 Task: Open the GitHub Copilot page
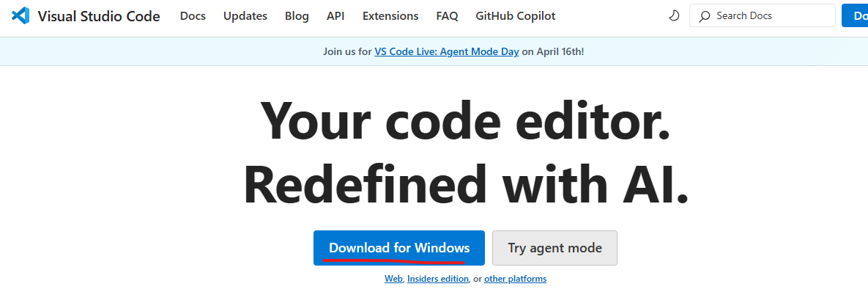516,16
